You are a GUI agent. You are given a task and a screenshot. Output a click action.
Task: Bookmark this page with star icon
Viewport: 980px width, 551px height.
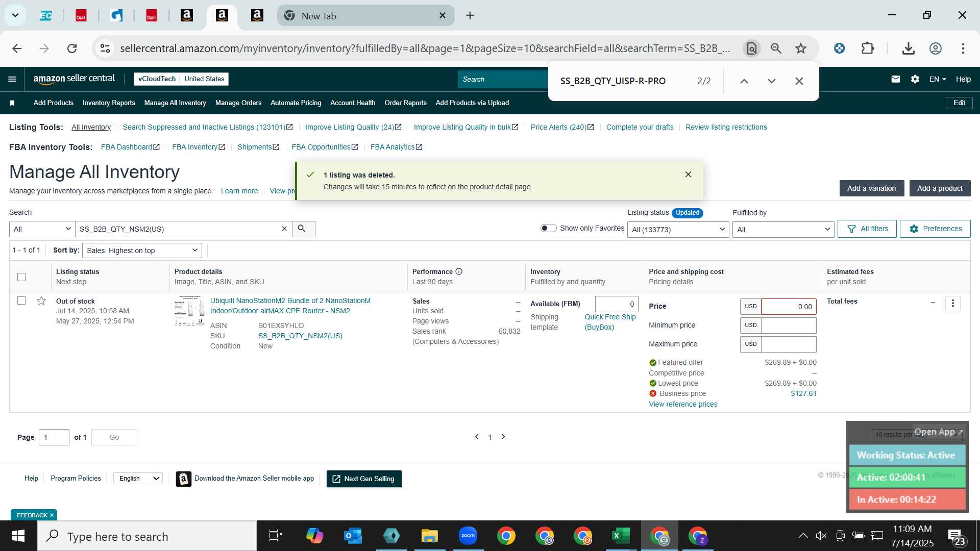801,48
